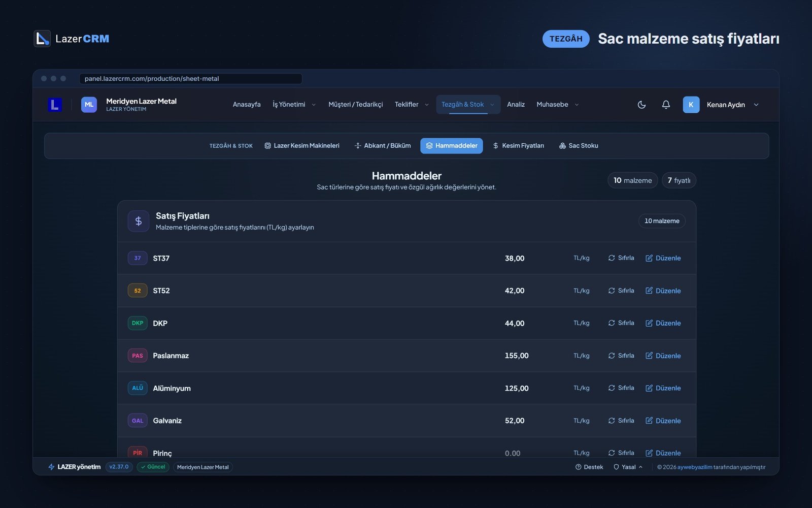Go to Anasayfa

pyautogui.click(x=247, y=105)
